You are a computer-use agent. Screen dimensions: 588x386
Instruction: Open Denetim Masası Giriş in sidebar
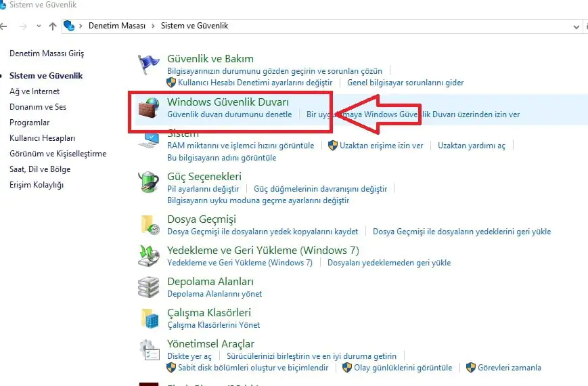pos(47,53)
